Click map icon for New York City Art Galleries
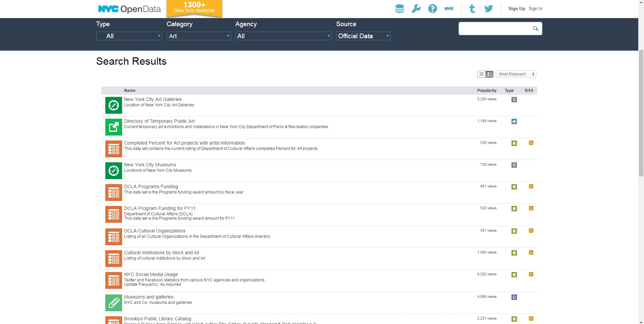 pyautogui.click(x=114, y=105)
